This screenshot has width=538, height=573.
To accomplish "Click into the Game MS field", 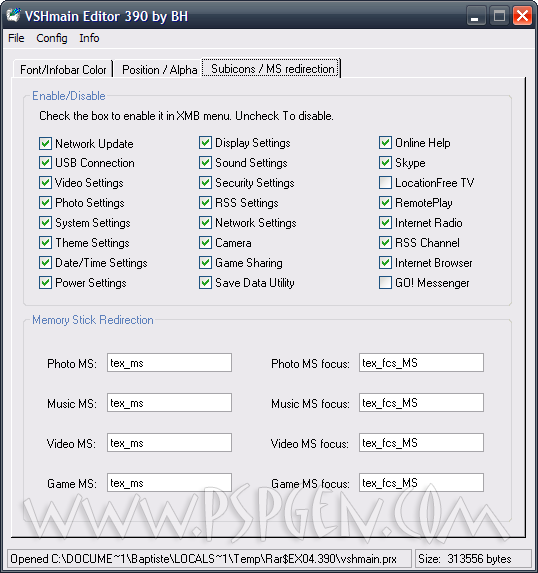I will [x=169, y=482].
